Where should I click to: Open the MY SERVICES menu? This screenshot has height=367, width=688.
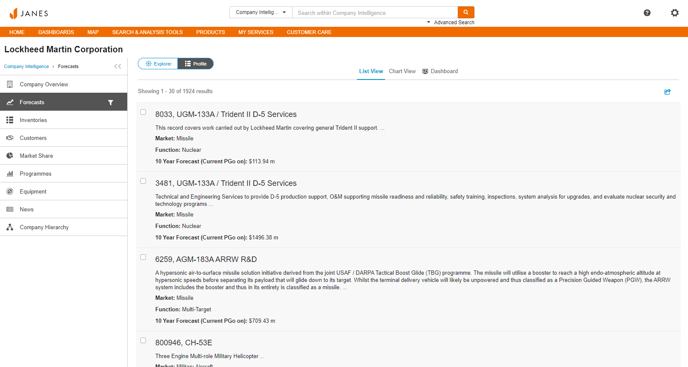[x=255, y=32]
